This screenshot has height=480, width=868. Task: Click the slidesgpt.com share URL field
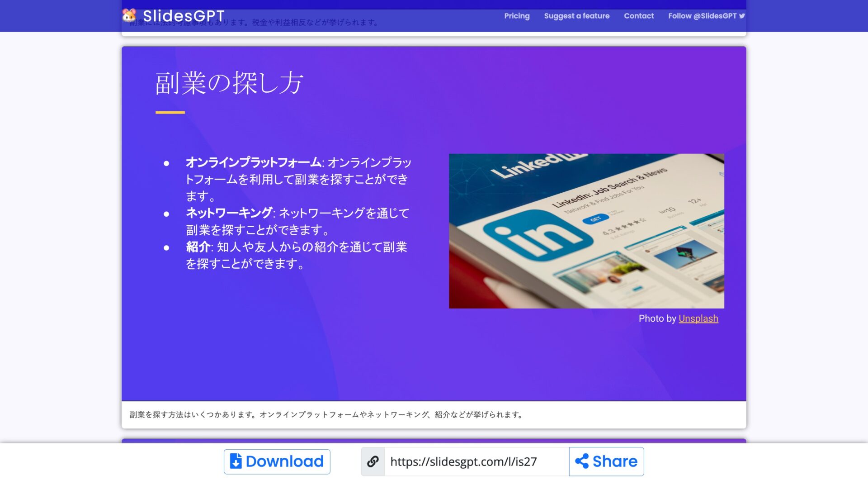coord(476,461)
